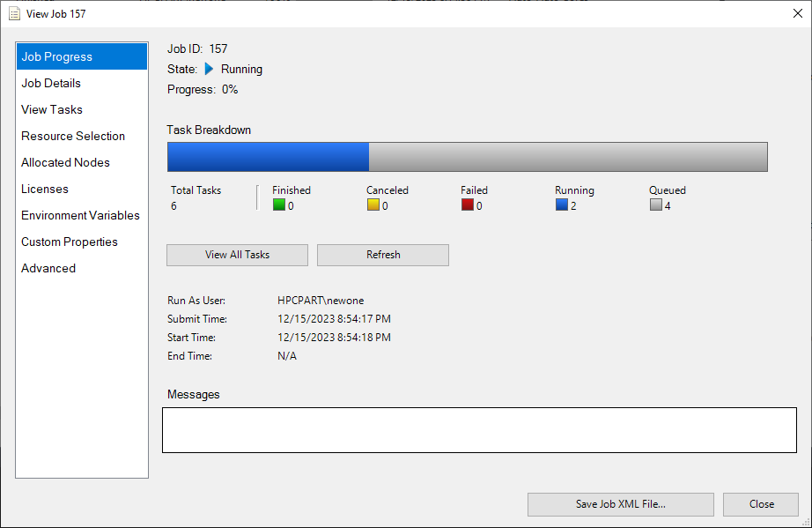Select the Advanced page
Viewport: 812px width, 528px height.
(x=48, y=268)
